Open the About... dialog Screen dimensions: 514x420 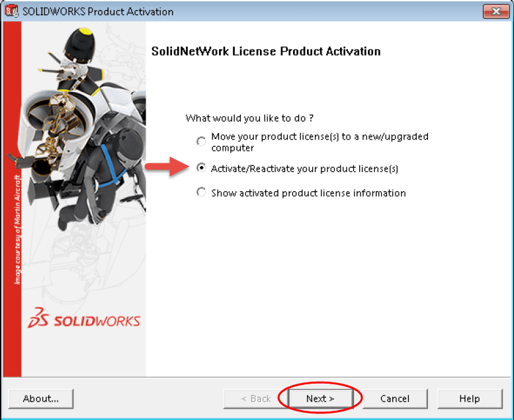coord(41,398)
